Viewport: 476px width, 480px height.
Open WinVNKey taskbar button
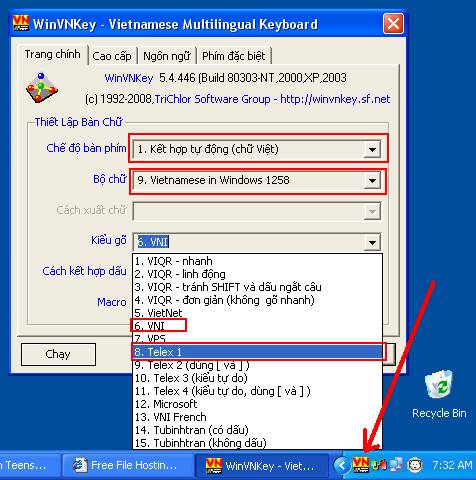[x=261, y=465]
